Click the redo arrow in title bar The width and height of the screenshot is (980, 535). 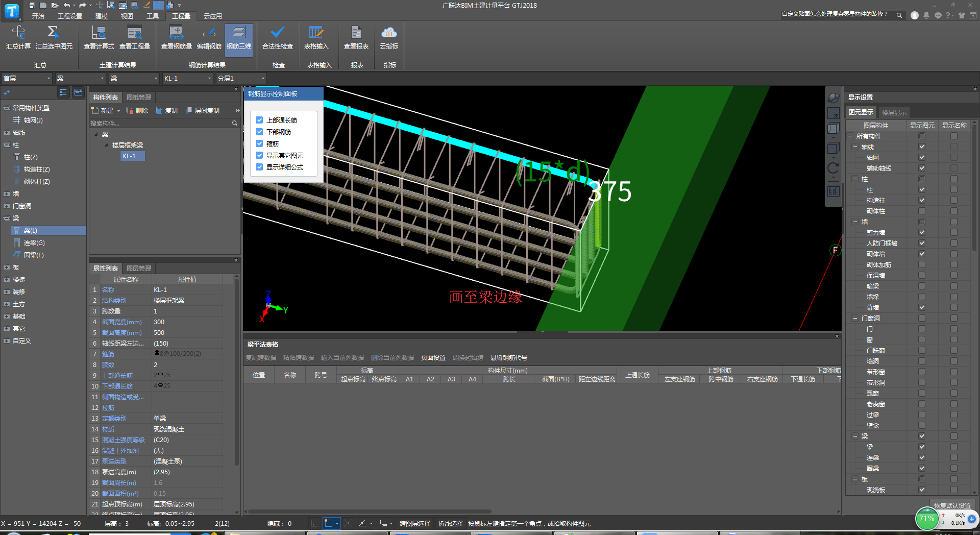83,5
